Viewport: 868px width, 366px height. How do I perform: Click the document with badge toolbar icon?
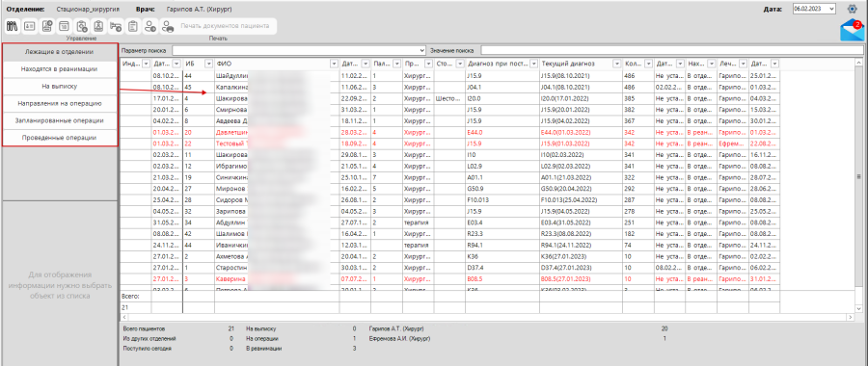(47, 25)
